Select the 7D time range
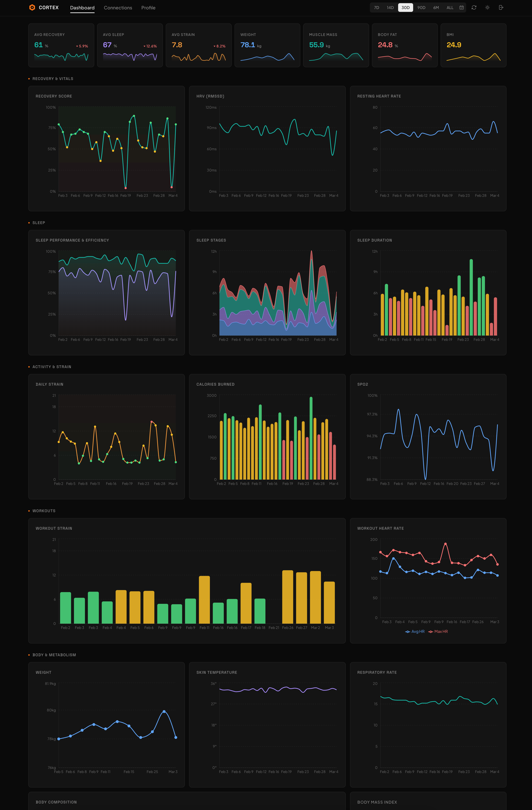 [x=377, y=7]
